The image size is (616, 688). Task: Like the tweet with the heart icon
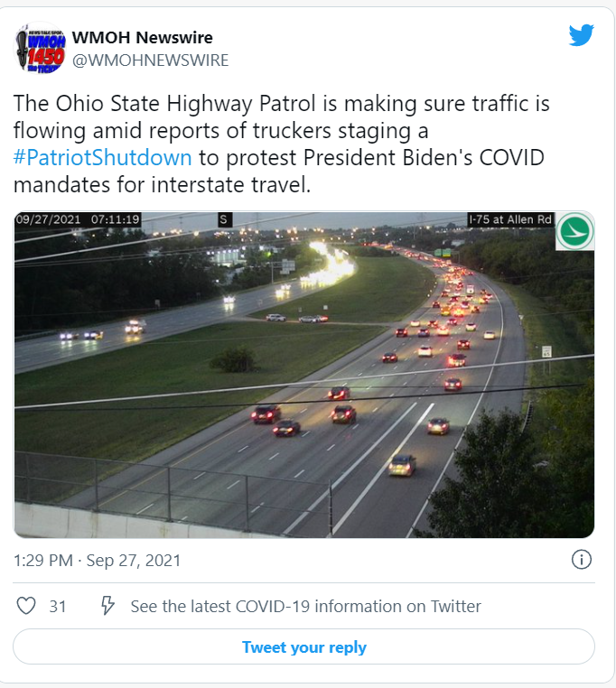tap(27, 606)
